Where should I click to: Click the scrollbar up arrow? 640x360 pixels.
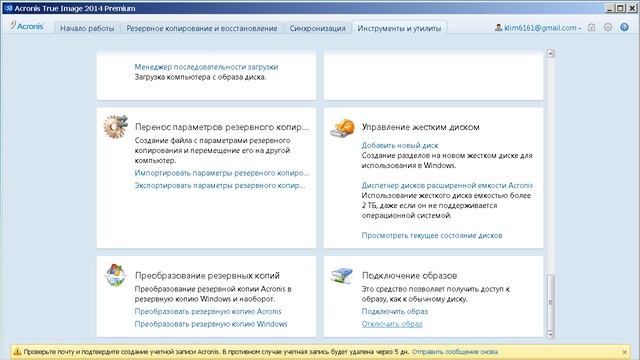click(x=551, y=53)
